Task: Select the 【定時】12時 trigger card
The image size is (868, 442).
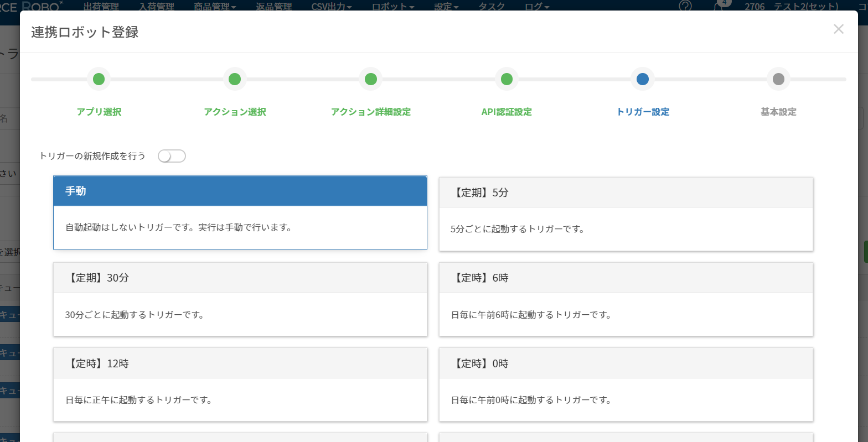Action: tap(240, 384)
